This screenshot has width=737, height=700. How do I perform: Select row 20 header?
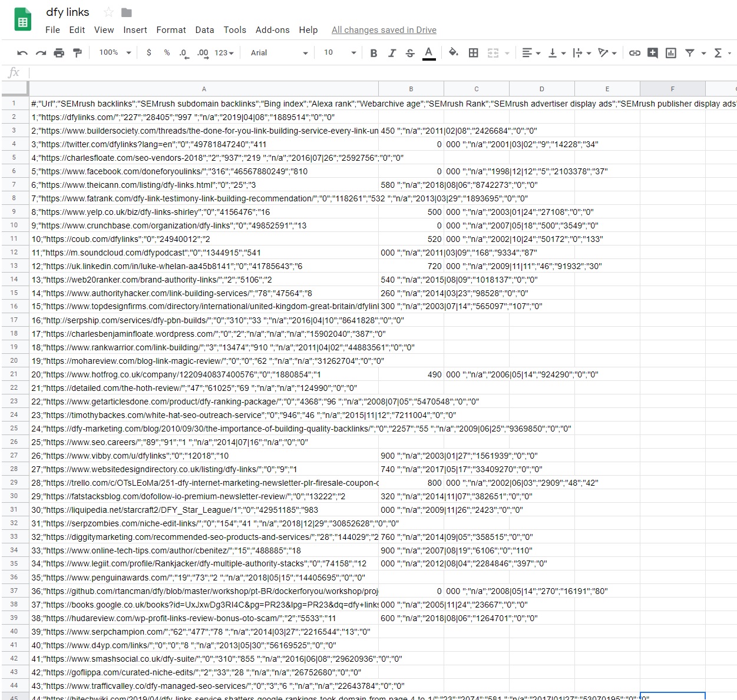[14, 360]
